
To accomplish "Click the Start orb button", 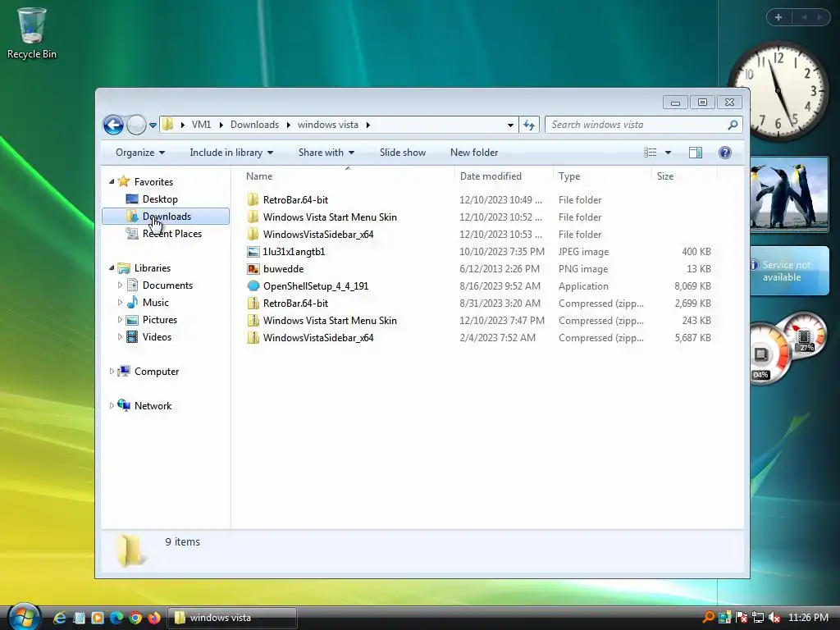I will coord(24,617).
